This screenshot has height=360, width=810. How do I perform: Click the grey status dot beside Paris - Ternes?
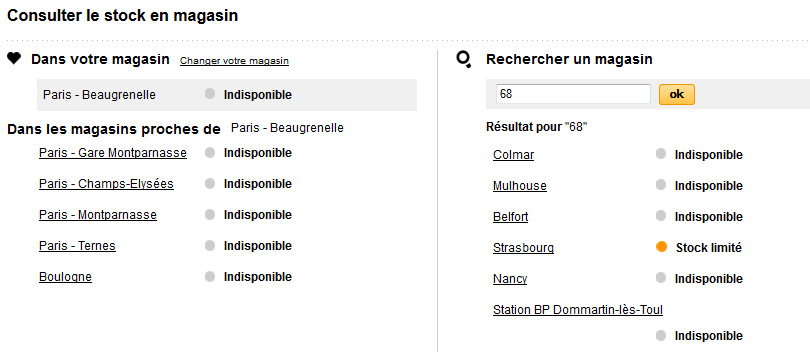tap(210, 245)
